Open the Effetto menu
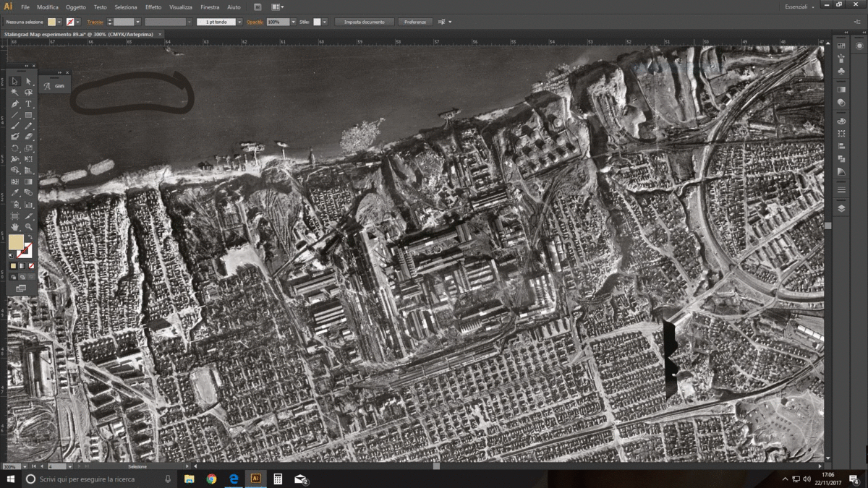The height and width of the screenshot is (488, 868). [x=153, y=7]
